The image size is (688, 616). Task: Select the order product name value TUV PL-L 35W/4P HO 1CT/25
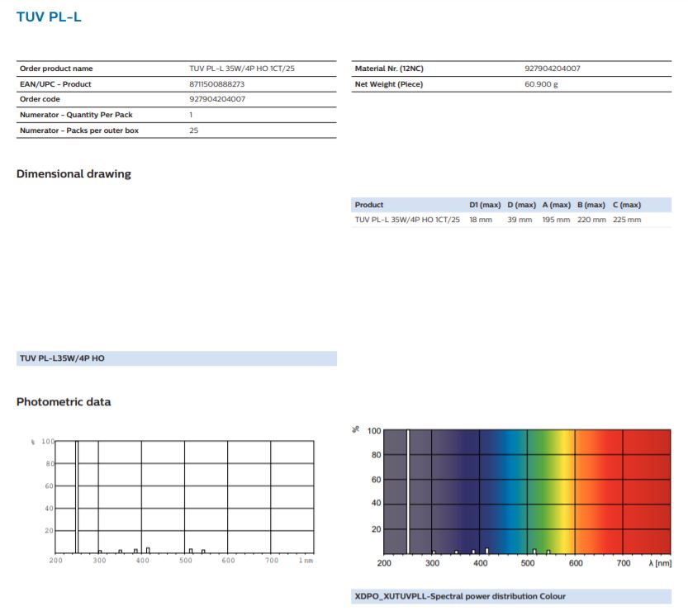(242, 69)
